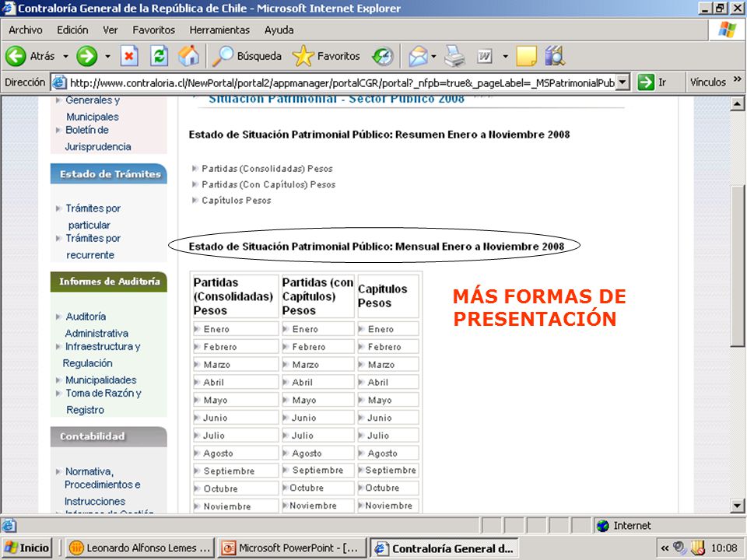Open the Favoritos menu in menu bar
The width and height of the screenshot is (747, 560).
click(x=153, y=30)
